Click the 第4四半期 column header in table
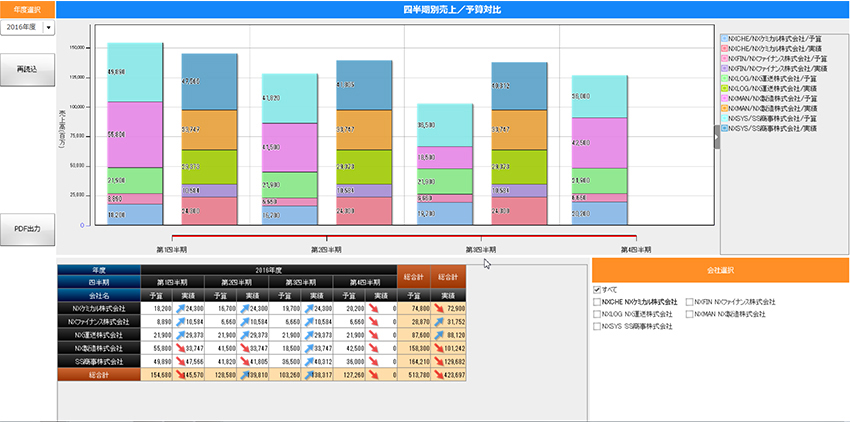The image size is (850, 428). click(x=365, y=282)
